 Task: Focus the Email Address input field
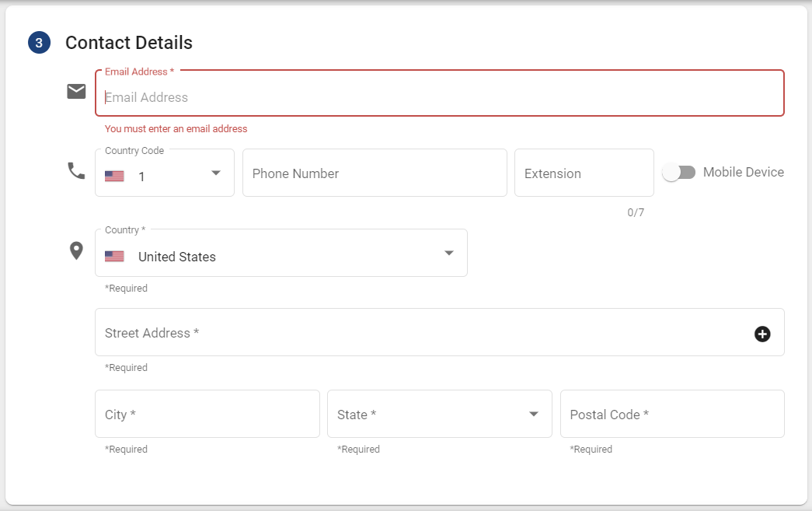439,97
